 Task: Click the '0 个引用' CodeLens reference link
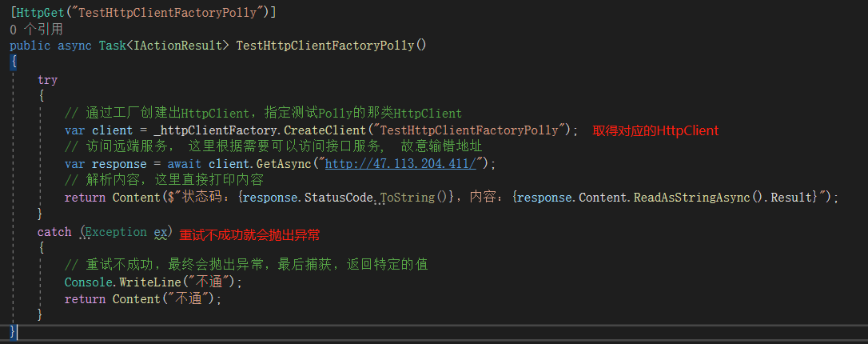point(37,29)
